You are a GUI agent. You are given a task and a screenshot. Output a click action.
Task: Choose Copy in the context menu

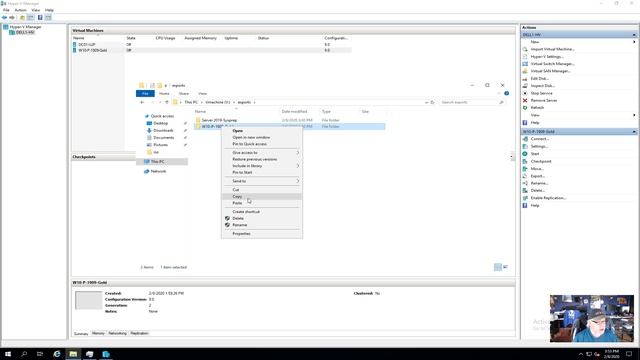click(x=237, y=197)
